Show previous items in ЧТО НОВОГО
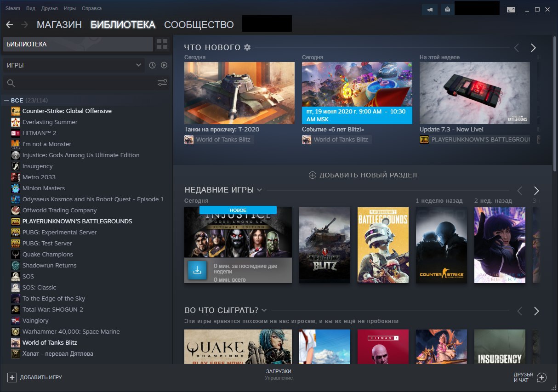 pyautogui.click(x=517, y=47)
